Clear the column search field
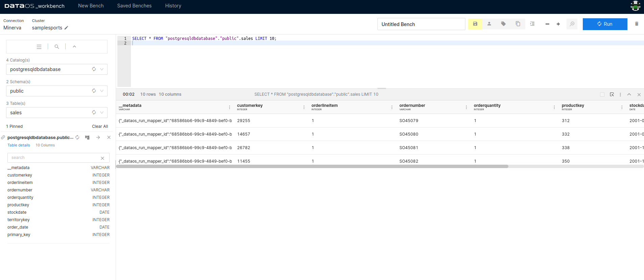Image resolution: width=644 pixels, height=280 pixels. point(102,158)
